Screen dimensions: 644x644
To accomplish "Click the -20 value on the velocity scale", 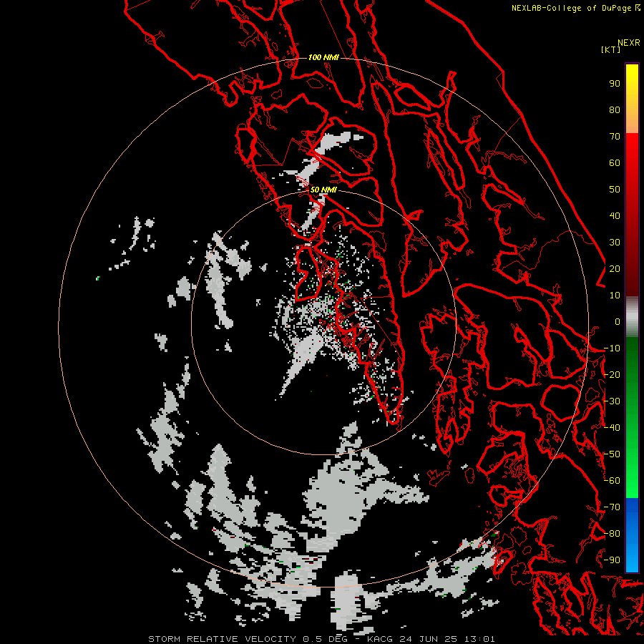I will point(612,375).
